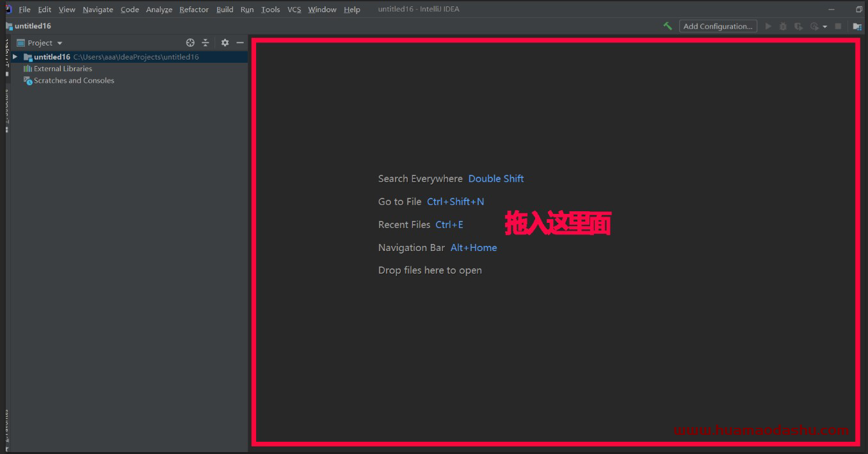Open the Tools menu

tap(271, 10)
